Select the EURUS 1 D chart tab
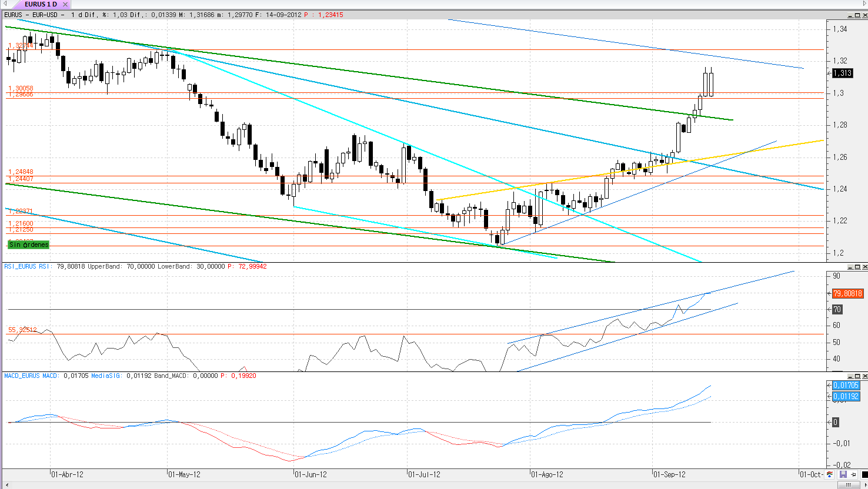Screen dimensions: 868x489 [41, 4]
